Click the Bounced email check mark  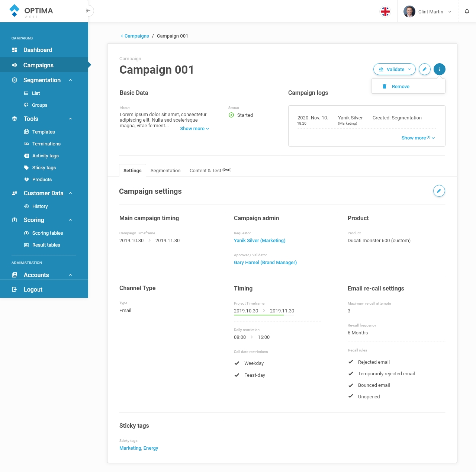(x=350, y=385)
